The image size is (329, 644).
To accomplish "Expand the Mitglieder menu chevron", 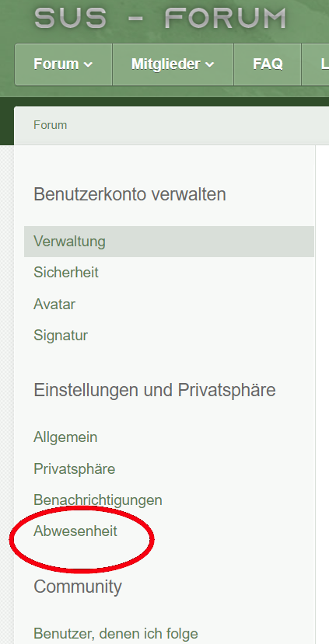I will pos(209,65).
